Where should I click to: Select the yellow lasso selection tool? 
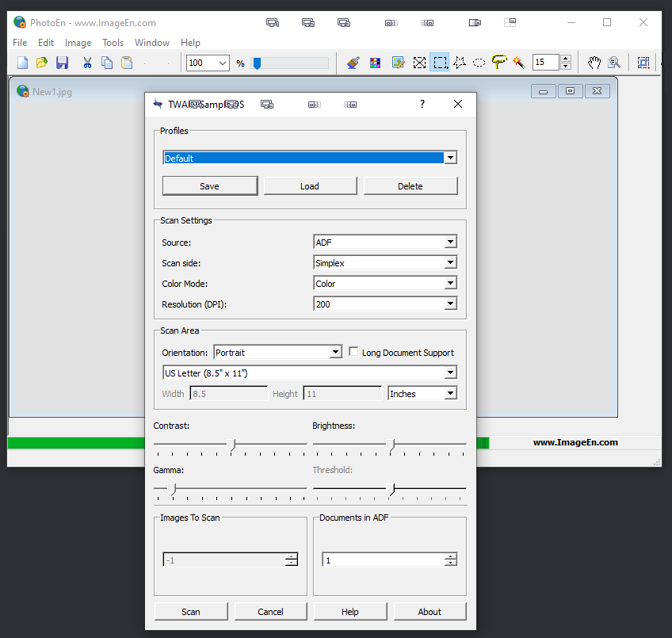[x=499, y=62]
